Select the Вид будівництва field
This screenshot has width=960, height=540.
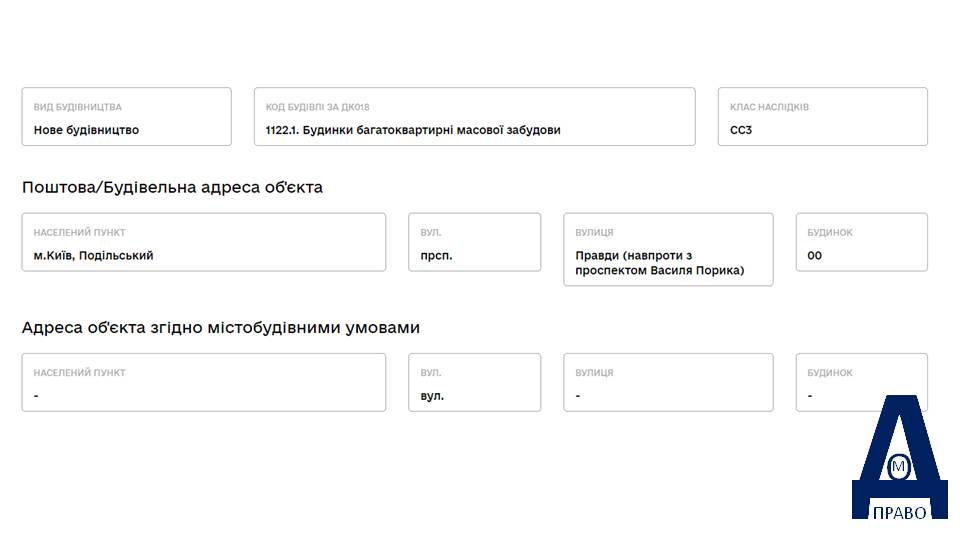coord(127,116)
